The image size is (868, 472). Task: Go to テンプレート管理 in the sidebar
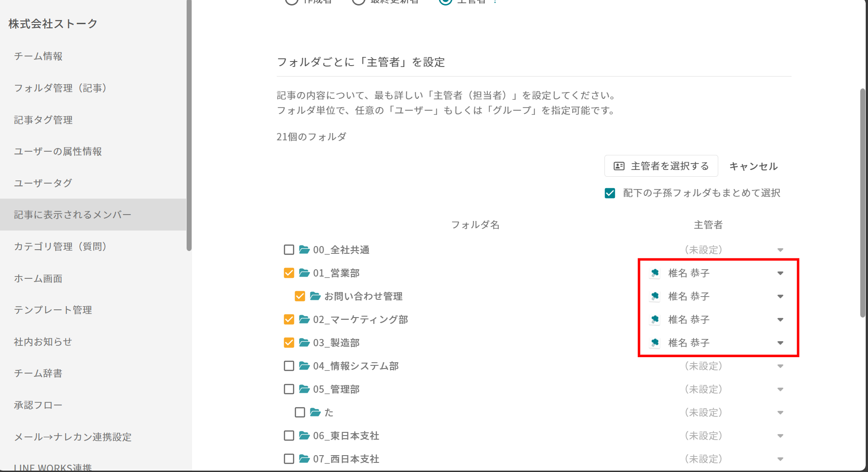pyautogui.click(x=53, y=310)
